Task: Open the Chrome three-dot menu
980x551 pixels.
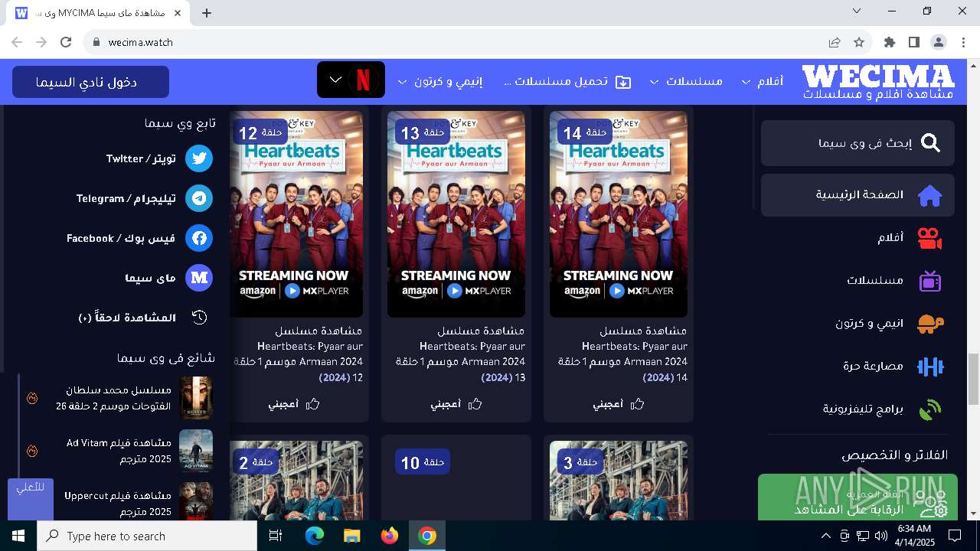Action: coord(962,42)
